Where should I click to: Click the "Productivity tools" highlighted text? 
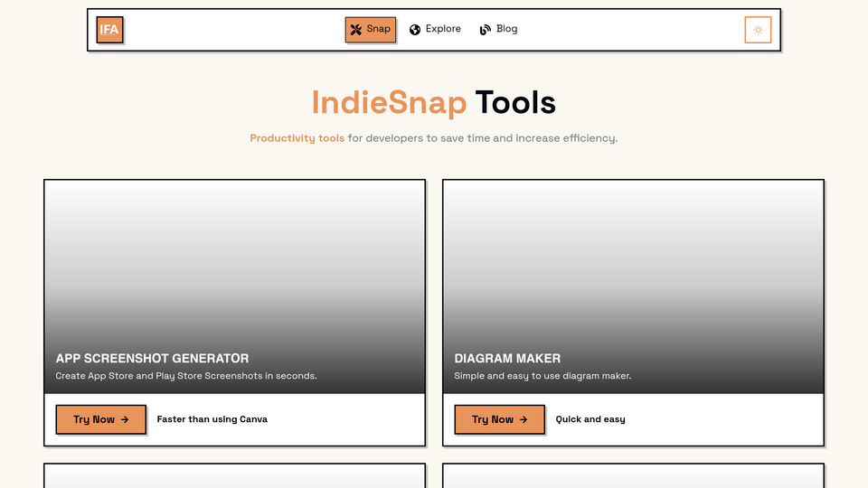pos(297,138)
